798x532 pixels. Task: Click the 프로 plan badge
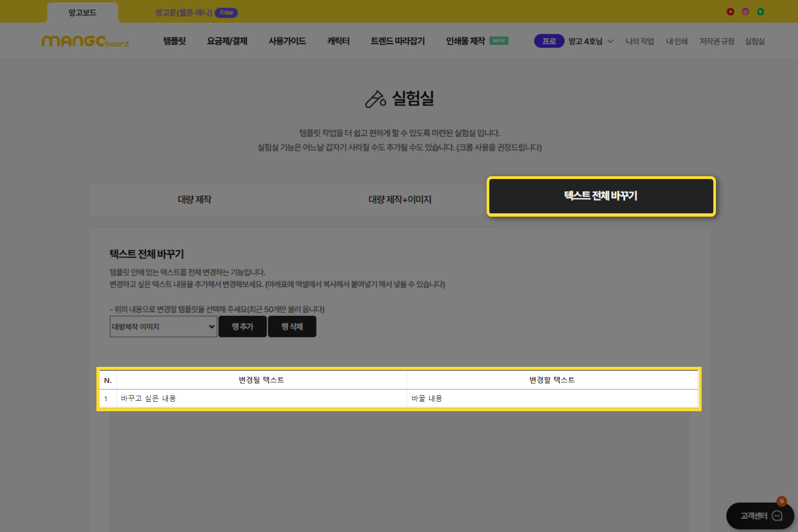[549, 41]
